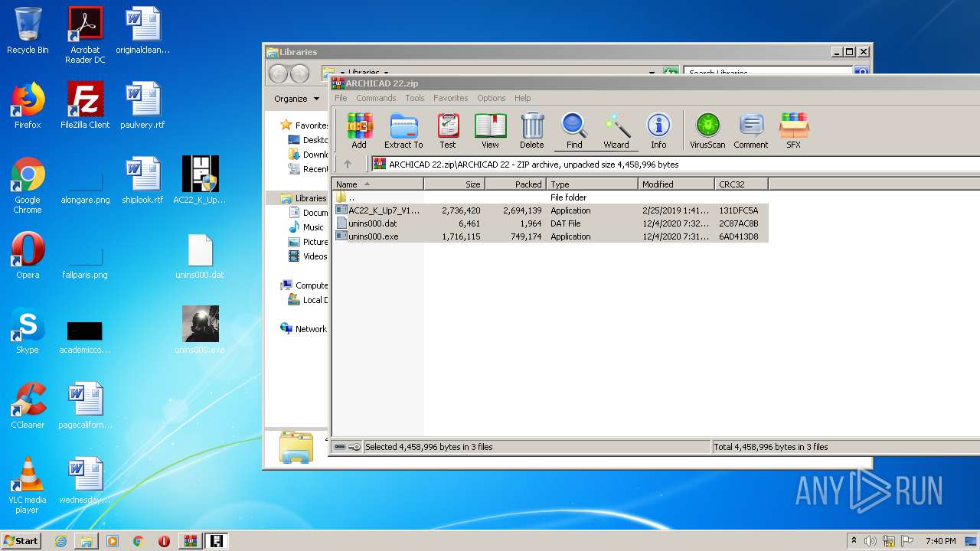Viewport: 980px width, 551px height.
Task: Select unins000.dat in the archive list
Action: pyautogui.click(x=550, y=223)
